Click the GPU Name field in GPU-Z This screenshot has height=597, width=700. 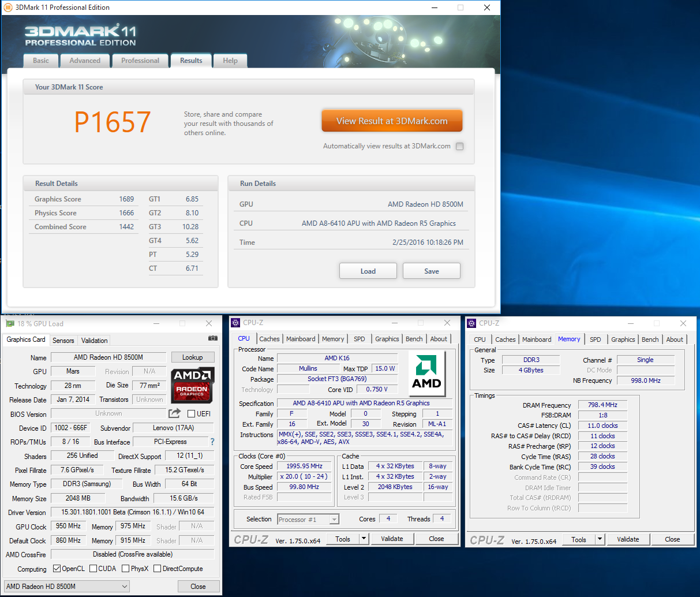(x=108, y=357)
